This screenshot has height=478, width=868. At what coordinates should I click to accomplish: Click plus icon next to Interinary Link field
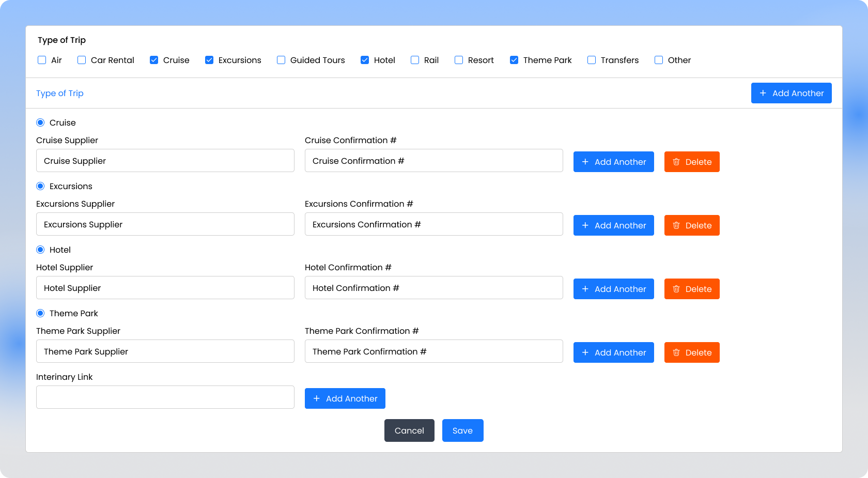(316, 398)
